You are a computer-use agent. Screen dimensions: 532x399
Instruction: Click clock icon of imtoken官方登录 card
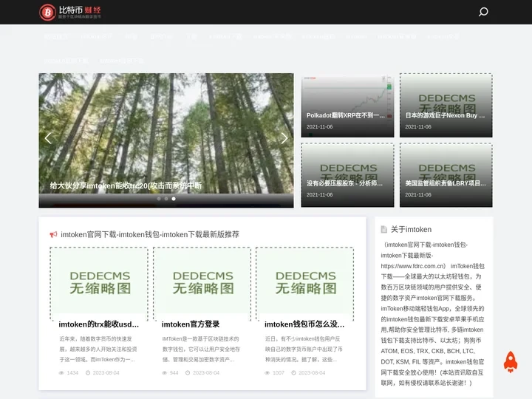pyautogui.click(x=188, y=372)
